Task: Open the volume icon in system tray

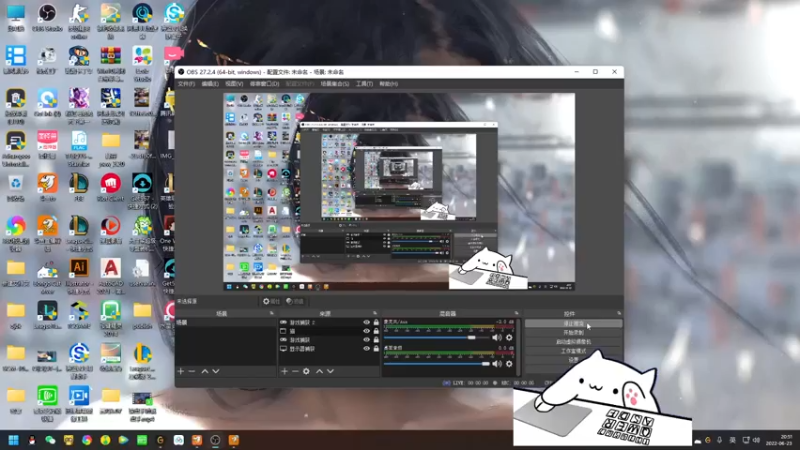Action: click(x=756, y=440)
